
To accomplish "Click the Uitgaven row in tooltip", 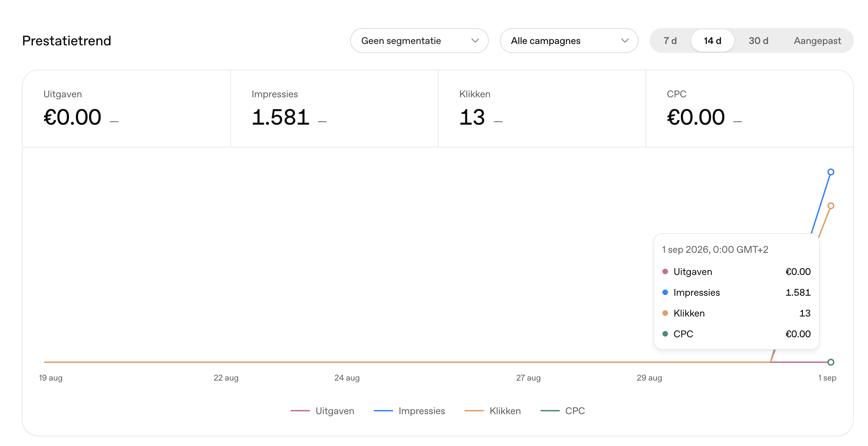I will pos(736,271).
